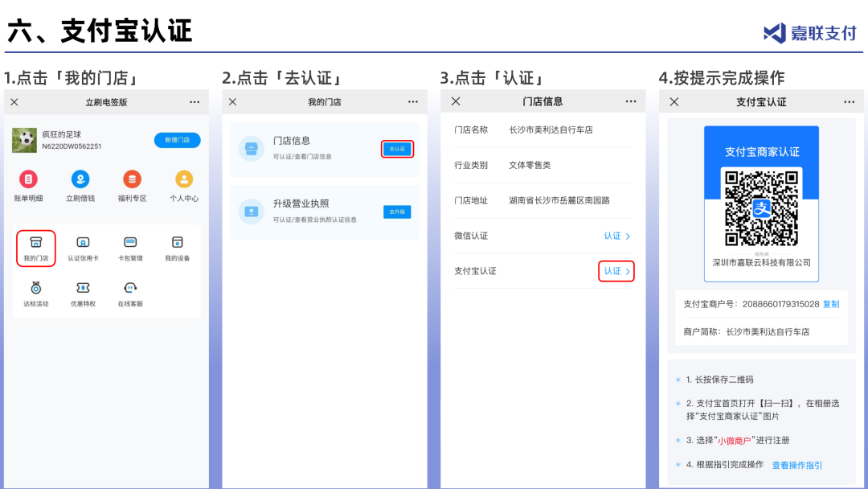Tap the 门店信息 card icon

[252, 149]
